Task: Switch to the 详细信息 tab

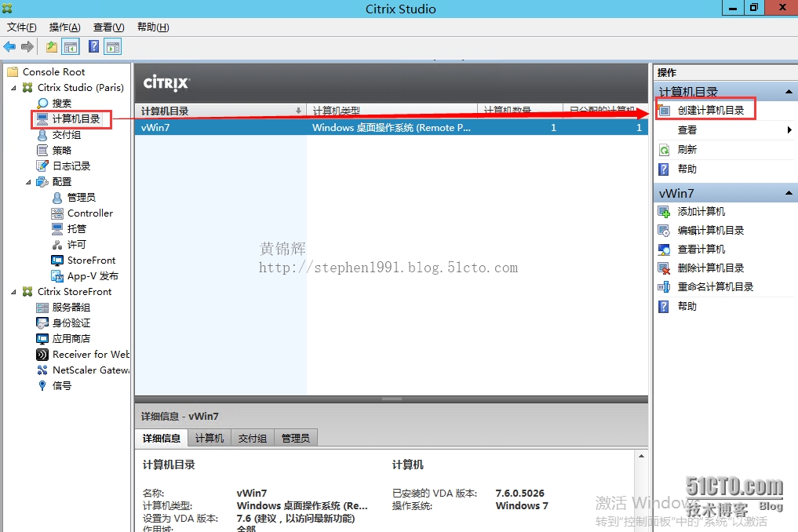Action: tap(162, 439)
